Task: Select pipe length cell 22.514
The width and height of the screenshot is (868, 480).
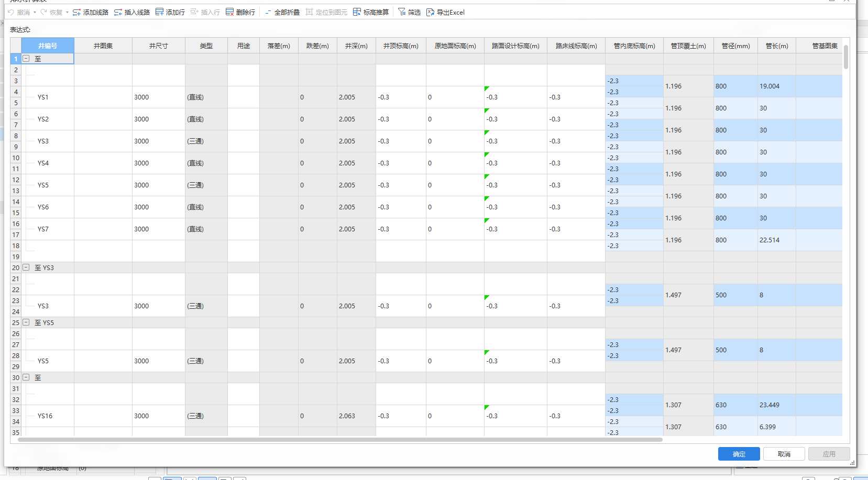Action: tap(777, 240)
